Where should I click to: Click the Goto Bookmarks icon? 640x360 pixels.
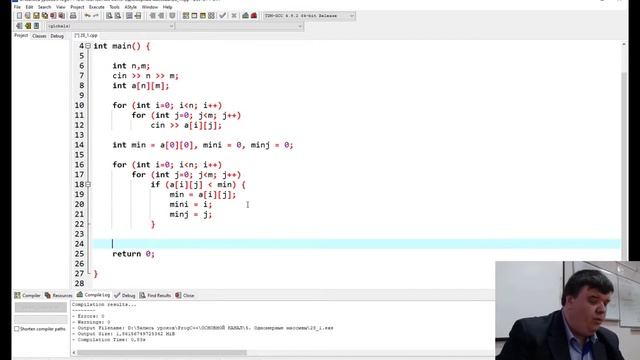click(x=36, y=26)
